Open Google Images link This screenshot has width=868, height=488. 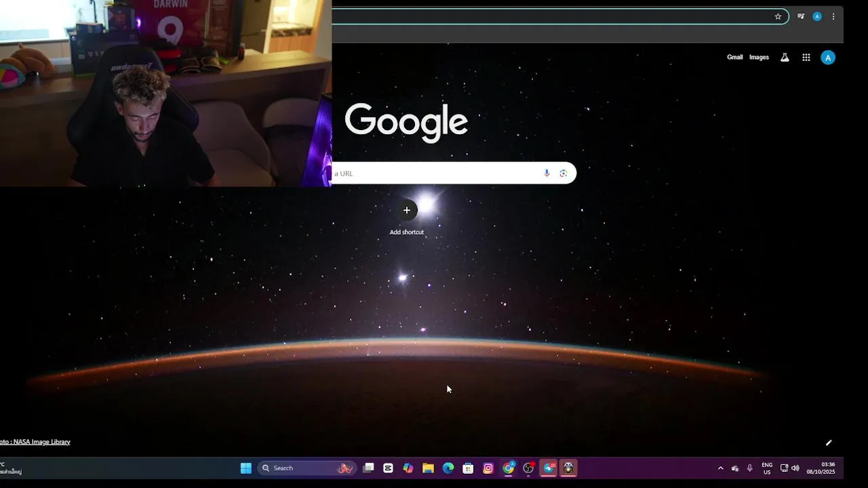(759, 58)
